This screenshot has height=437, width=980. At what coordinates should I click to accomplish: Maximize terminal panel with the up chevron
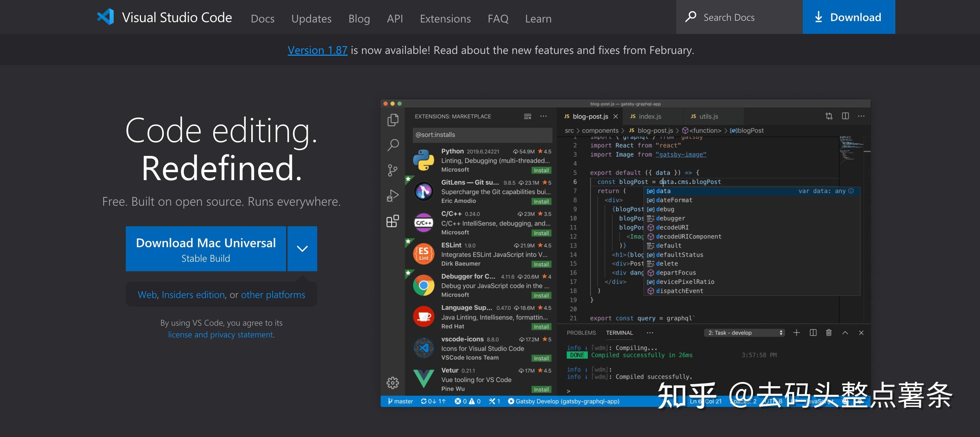[x=845, y=333]
